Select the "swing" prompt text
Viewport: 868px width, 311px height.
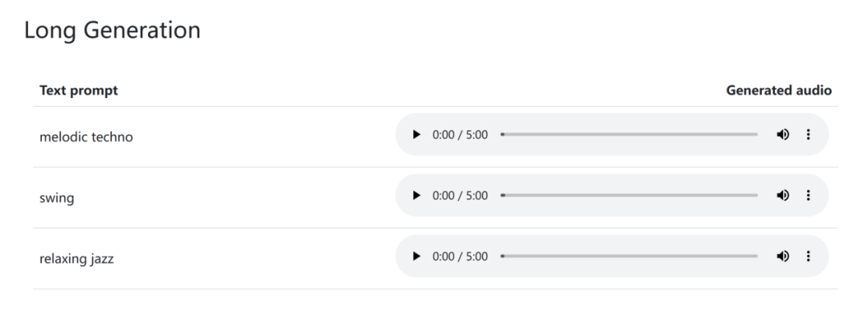[x=56, y=198]
